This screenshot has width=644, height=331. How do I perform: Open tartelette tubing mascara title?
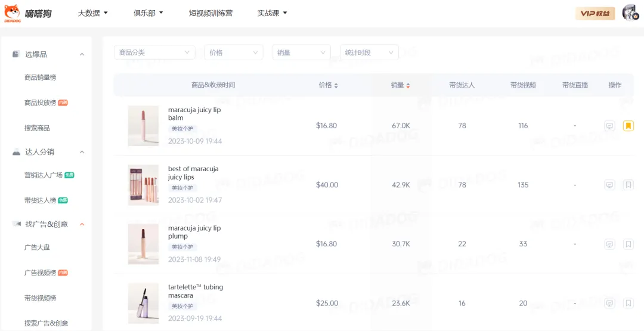pyautogui.click(x=196, y=291)
